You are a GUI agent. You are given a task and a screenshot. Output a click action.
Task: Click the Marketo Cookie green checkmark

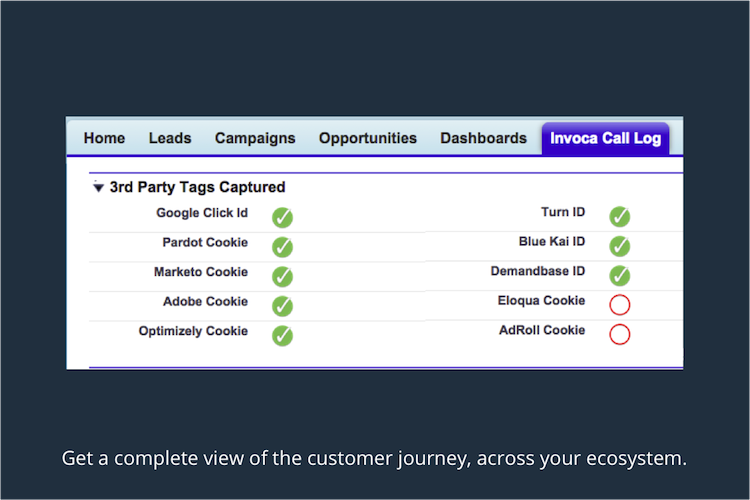[283, 276]
